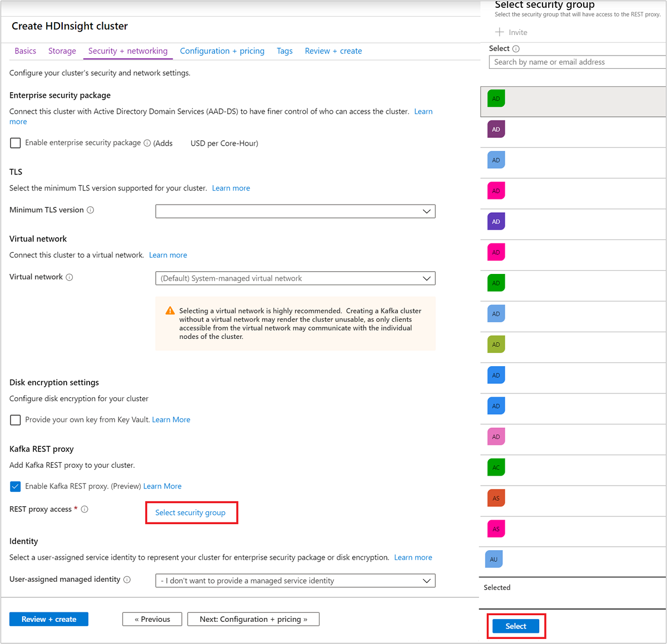The image size is (667, 644).
Task: Open the Minimum TLS version dropdown
Action: (295, 211)
